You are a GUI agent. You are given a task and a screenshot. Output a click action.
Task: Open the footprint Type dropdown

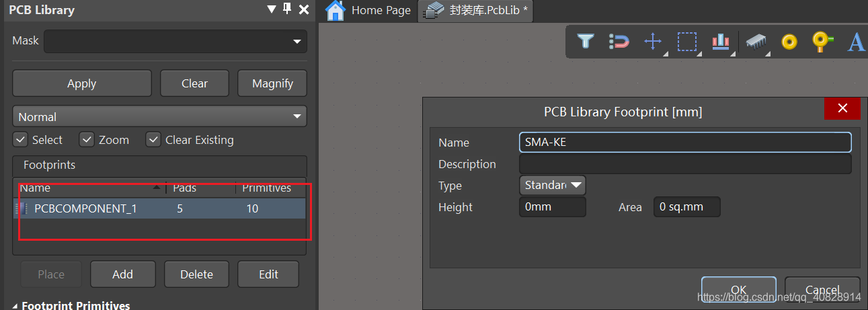click(x=552, y=185)
